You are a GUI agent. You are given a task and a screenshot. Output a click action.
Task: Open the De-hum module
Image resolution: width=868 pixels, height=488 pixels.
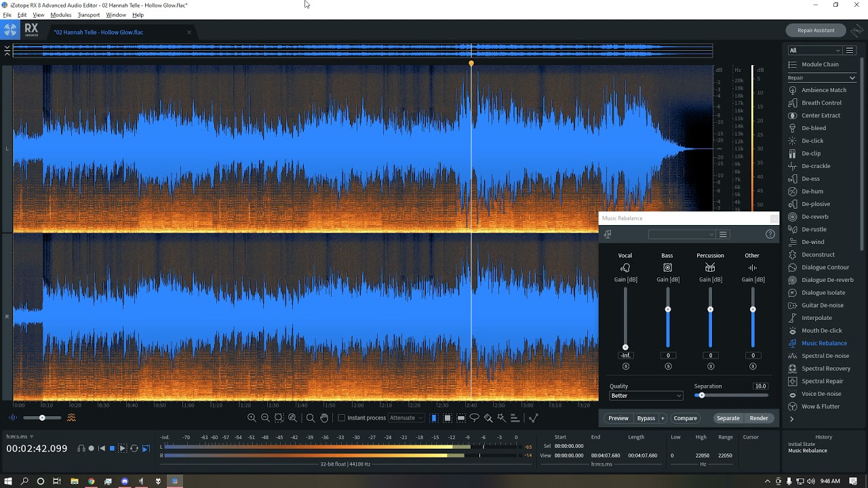point(806,191)
